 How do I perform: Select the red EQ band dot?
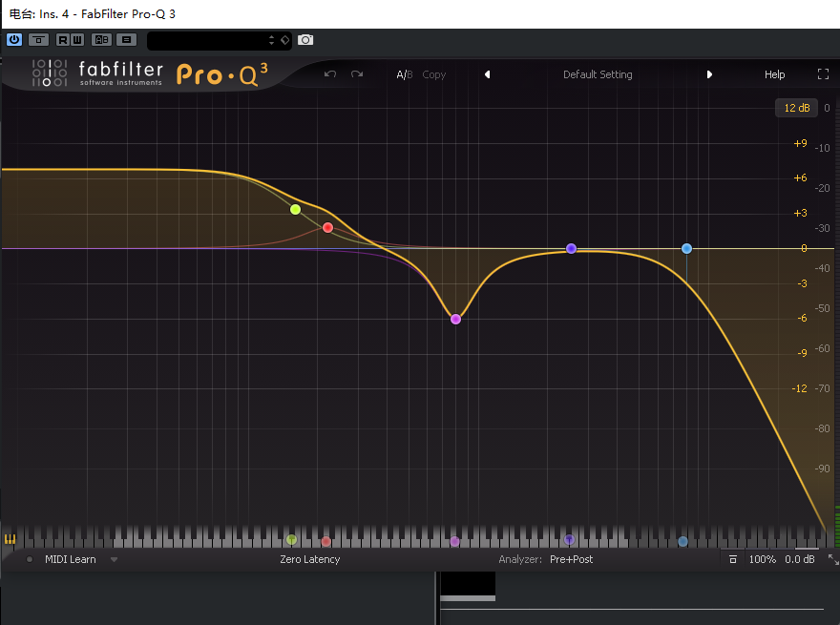(x=327, y=228)
